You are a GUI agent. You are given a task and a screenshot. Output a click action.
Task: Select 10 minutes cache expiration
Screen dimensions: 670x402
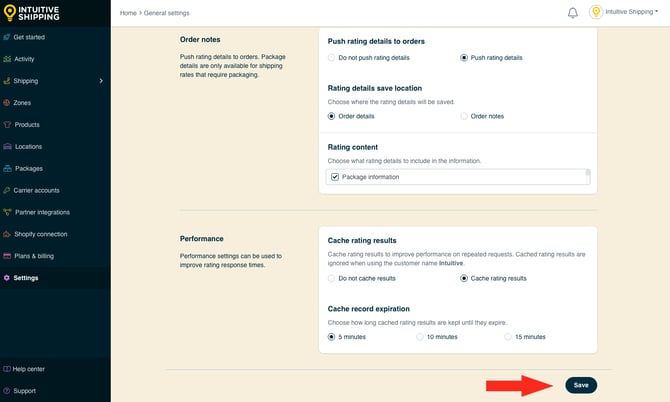tap(421, 337)
